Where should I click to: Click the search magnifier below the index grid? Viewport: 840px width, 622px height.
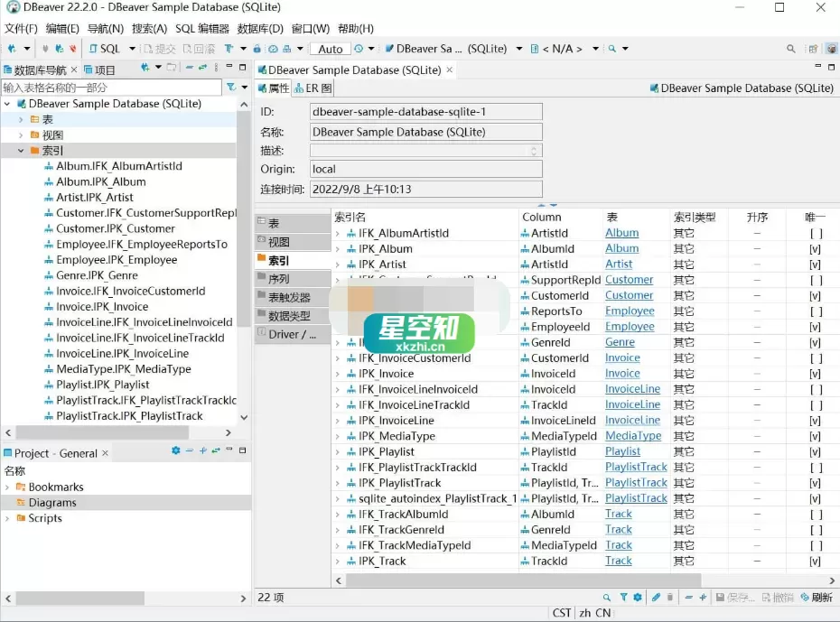pyautogui.click(x=607, y=597)
